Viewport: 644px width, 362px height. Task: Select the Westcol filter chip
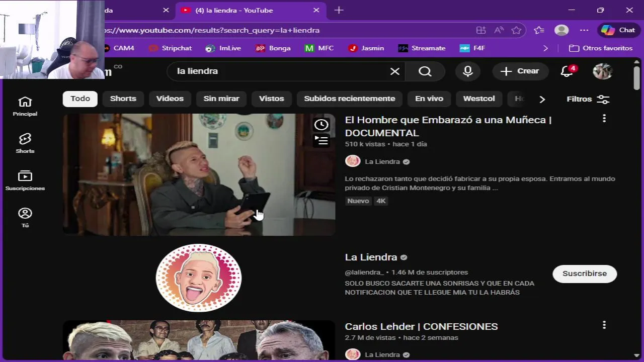coord(479,99)
